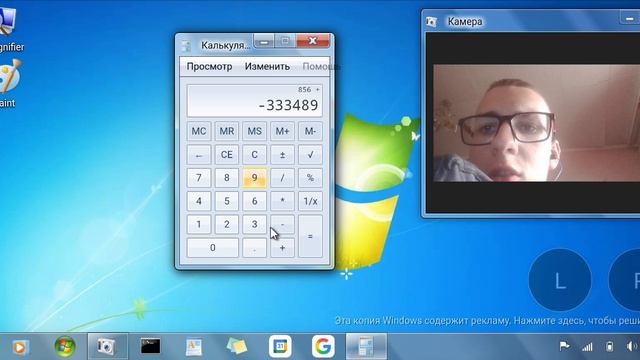Screen dimensions: 640x360
Task: Click the network signal tray icon
Action: (x=587, y=347)
